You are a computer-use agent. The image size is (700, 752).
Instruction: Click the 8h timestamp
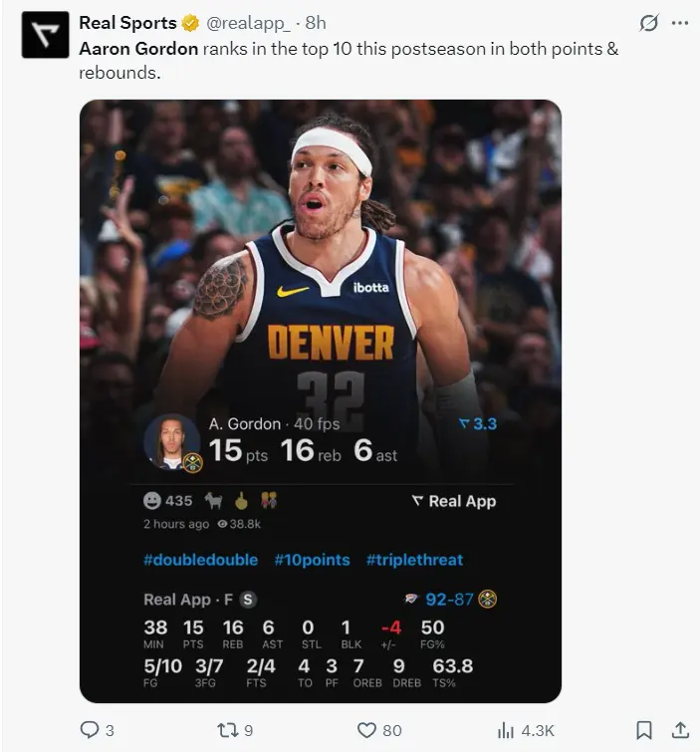(316, 23)
